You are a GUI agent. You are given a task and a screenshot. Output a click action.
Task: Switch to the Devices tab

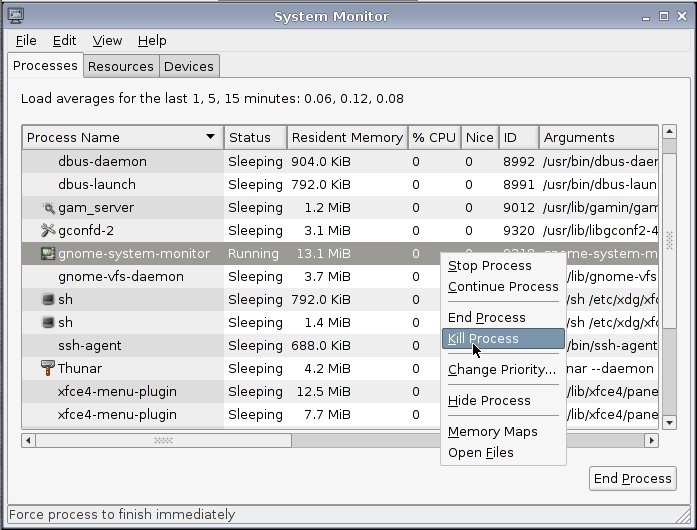(x=188, y=66)
